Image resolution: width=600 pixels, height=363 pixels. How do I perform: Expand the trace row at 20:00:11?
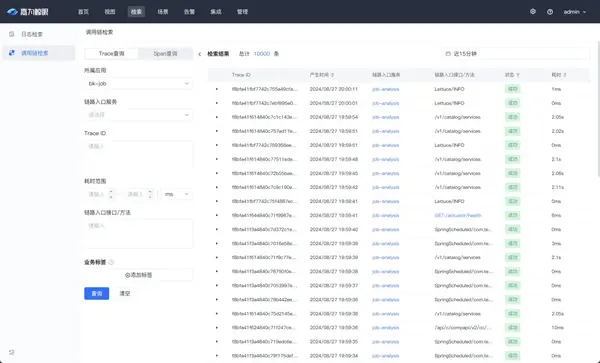pos(217,89)
